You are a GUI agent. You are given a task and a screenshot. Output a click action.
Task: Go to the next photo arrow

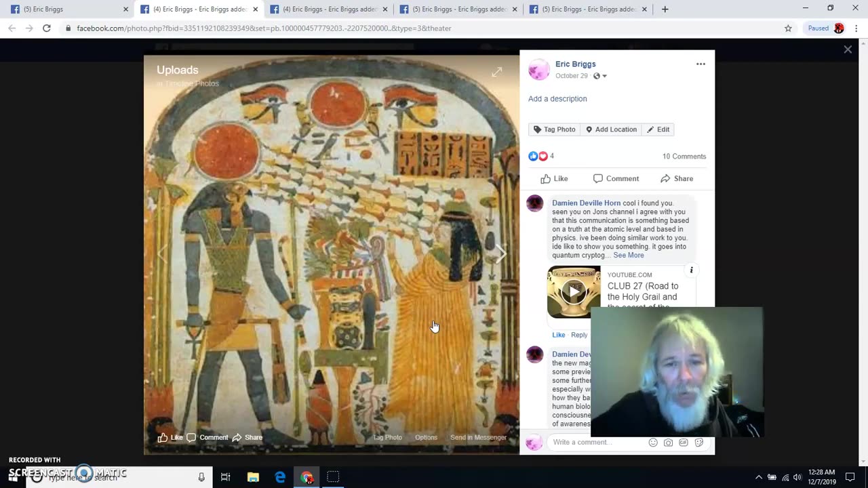[500, 254]
